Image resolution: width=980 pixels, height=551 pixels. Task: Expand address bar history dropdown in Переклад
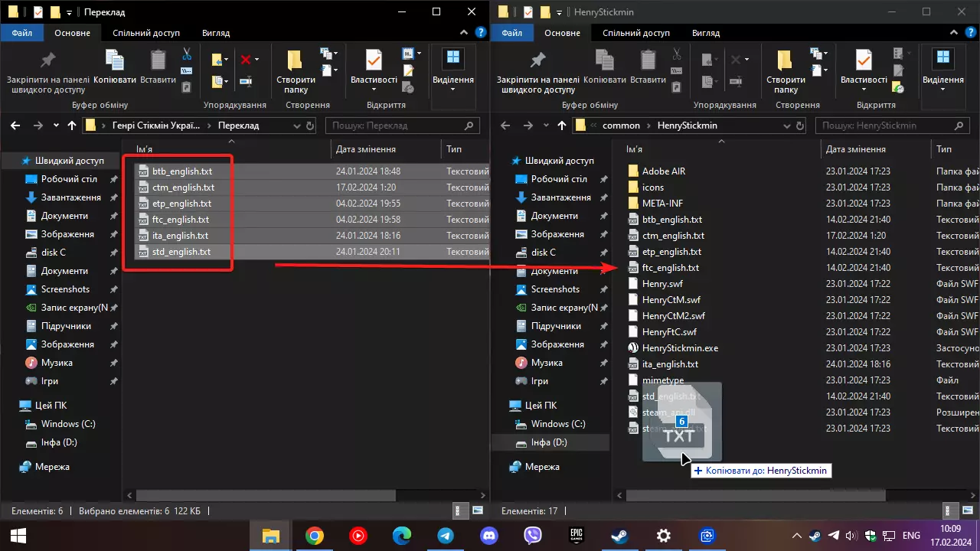click(298, 126)
